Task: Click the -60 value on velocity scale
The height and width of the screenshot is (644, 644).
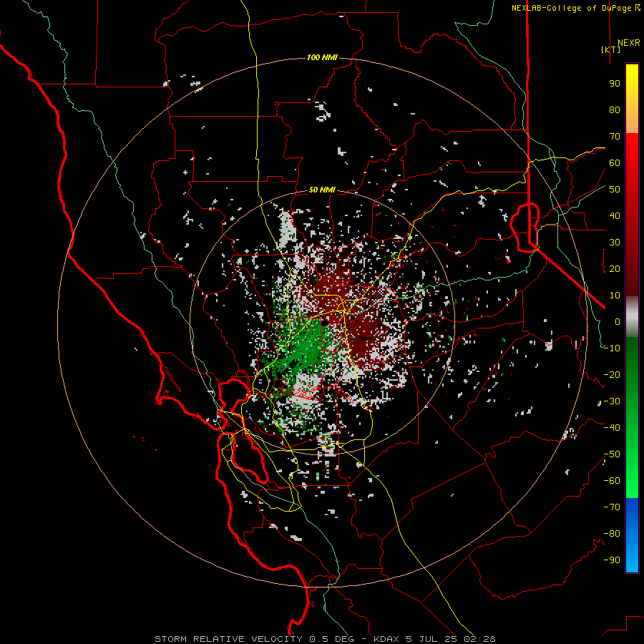Action: tap(612, 481)
